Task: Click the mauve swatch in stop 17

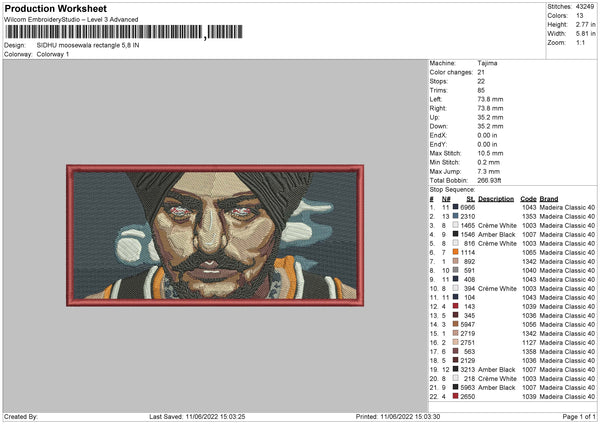Action: click(455, 351)
